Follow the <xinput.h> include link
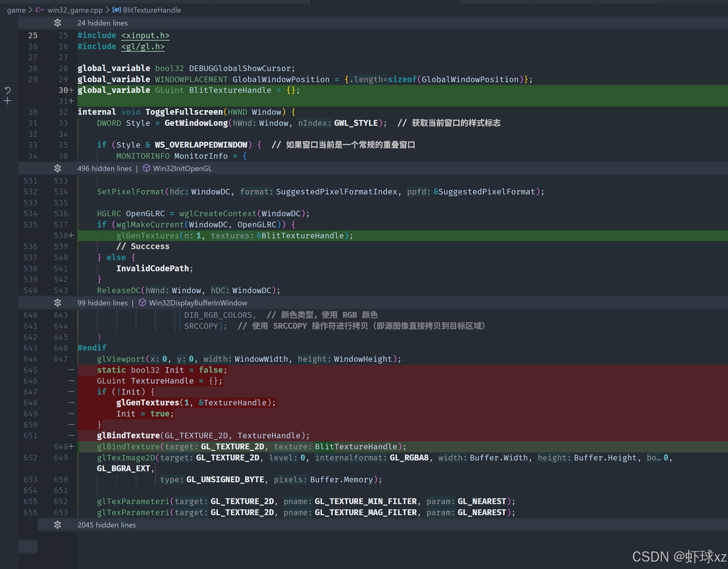This screenshot has width=728, height=569. pyautogui.click(x=145, y=36)
